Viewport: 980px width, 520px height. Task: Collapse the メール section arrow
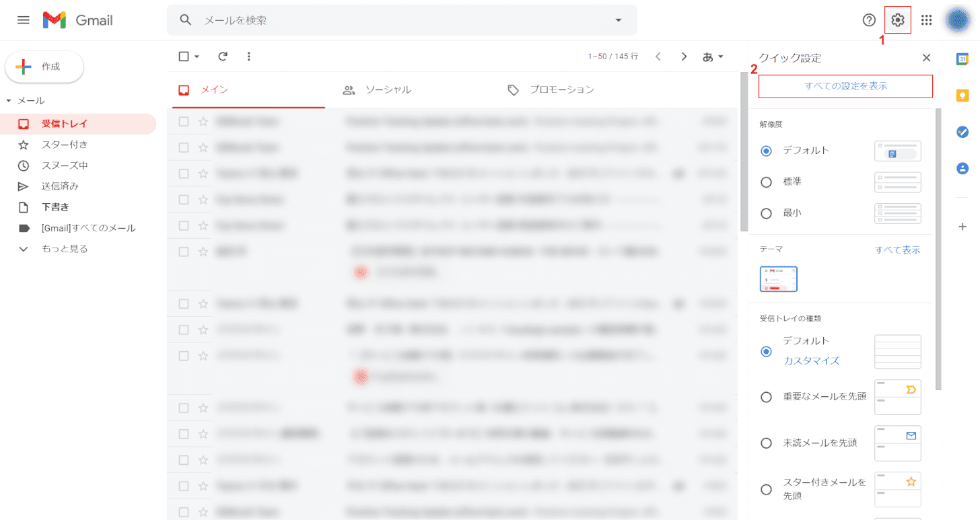point(9,101)
